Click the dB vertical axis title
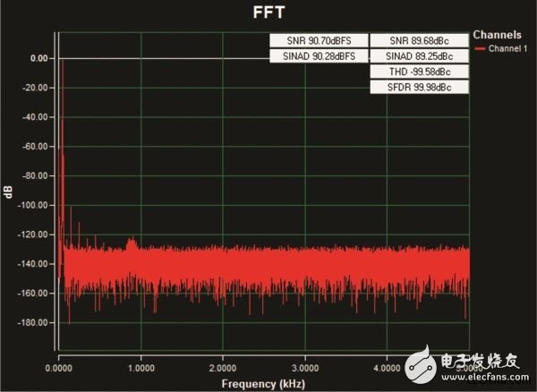The width and height of the screenshot is (537, 392). tap(8, 191)
